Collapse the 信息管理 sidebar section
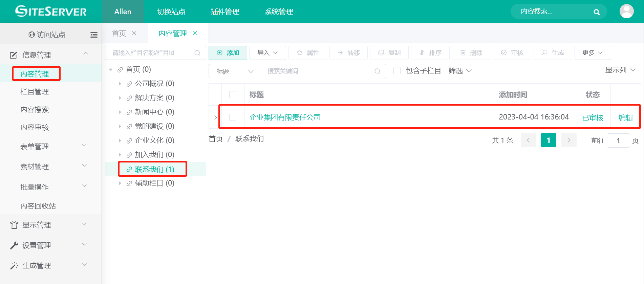 coord(86,53)
